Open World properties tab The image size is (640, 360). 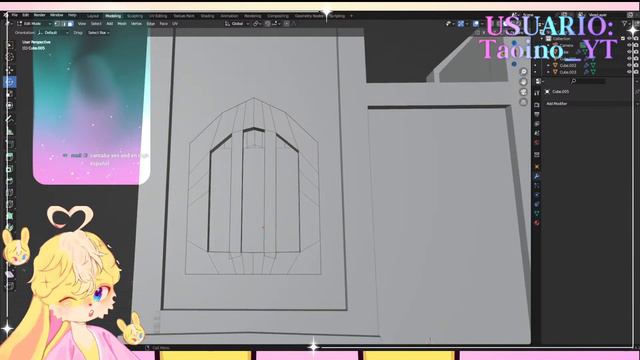point(537,142)
